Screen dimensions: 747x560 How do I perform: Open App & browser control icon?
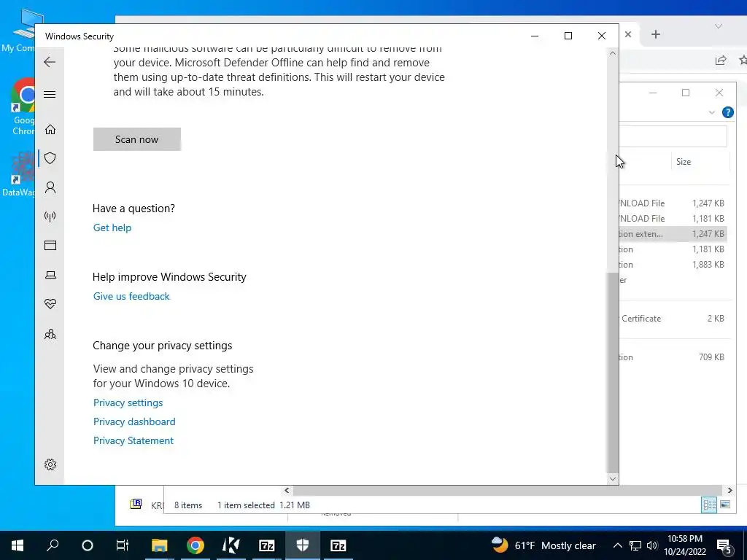50,245
